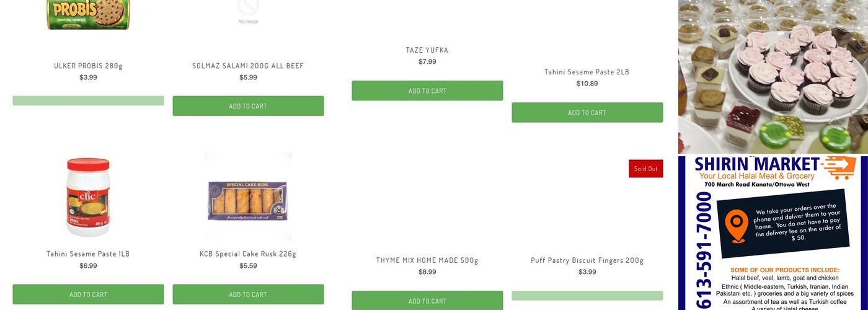Add Solmaz Salami 200G to cart

coord(248,106)
